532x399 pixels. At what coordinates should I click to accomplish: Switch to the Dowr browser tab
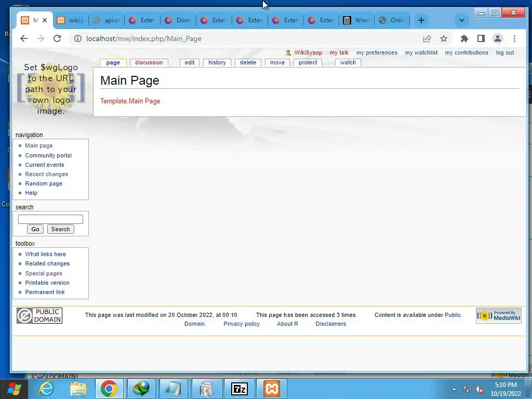tap(178, 20)
